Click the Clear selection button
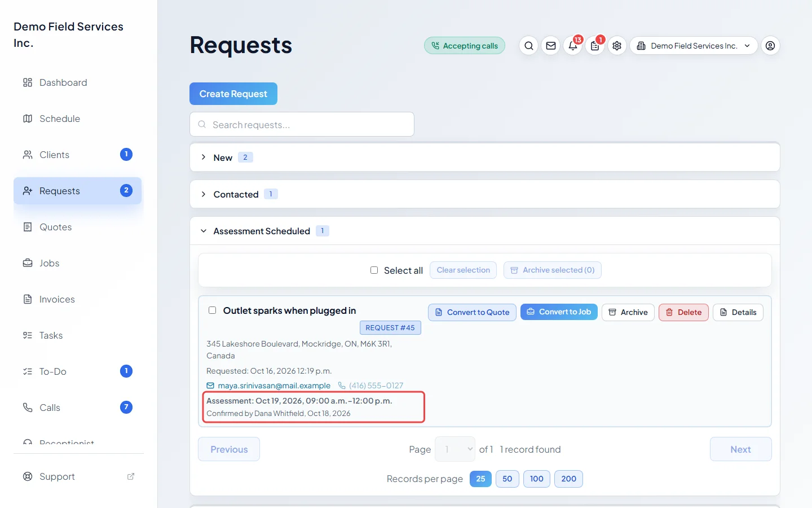Image resolution: width=812 pixels, height=508 pixels. click(x=463, y=270)
